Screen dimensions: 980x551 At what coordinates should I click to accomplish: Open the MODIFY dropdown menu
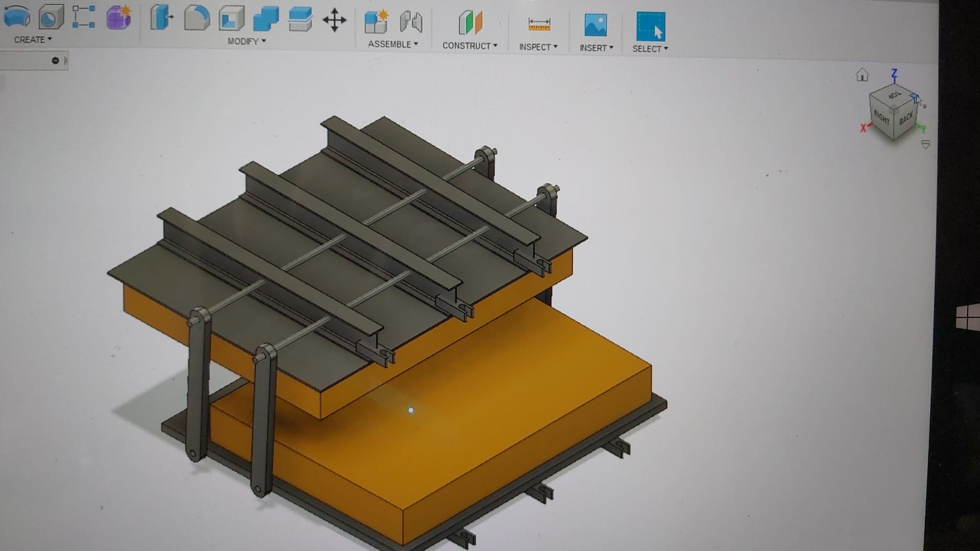pyautogui.click(x=246, y=42)
